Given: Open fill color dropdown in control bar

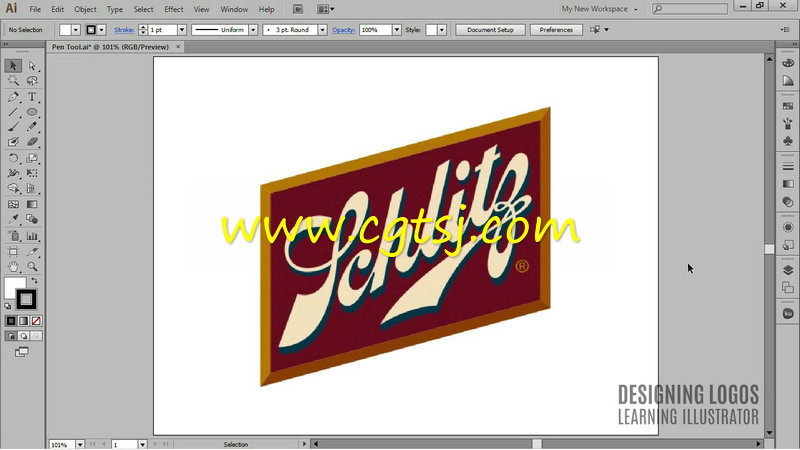Looking at the screenshot, I should (76, 30).
